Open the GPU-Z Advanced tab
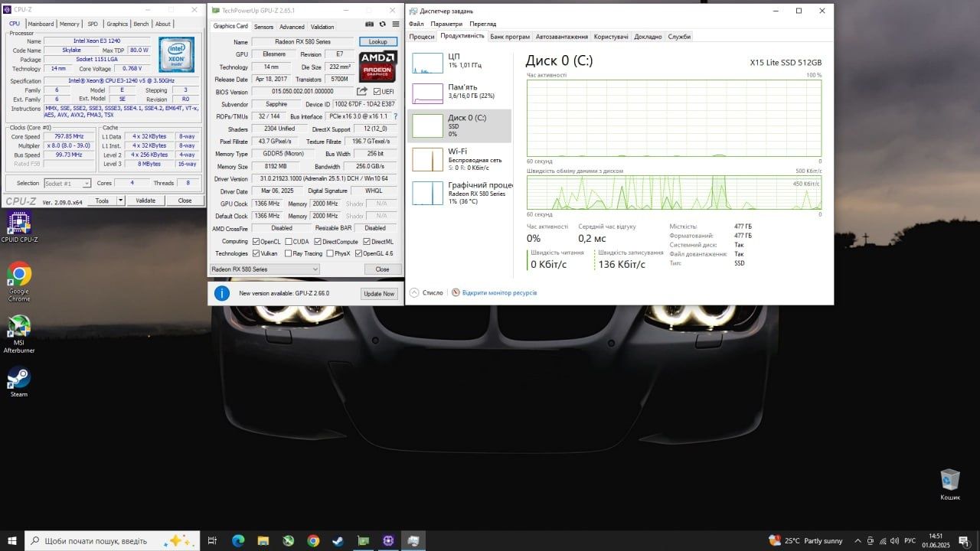Viewport: 980px width, 551px height. 292,27
